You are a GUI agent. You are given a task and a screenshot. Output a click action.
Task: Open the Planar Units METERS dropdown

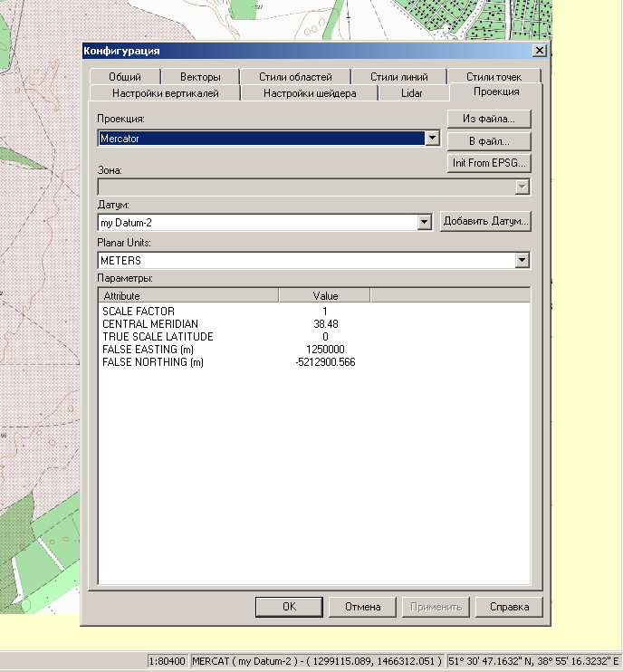click(522, 261)
